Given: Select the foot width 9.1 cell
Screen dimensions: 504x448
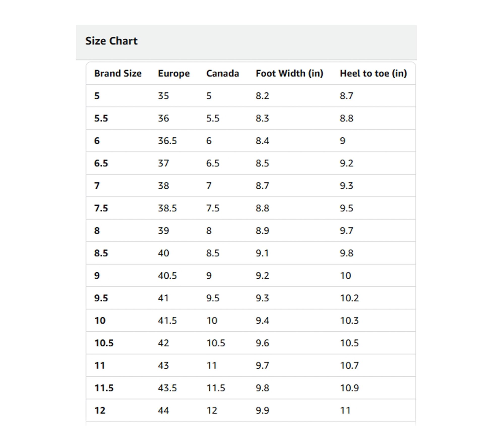Looking at the screenshot, I should click(262, 253).
